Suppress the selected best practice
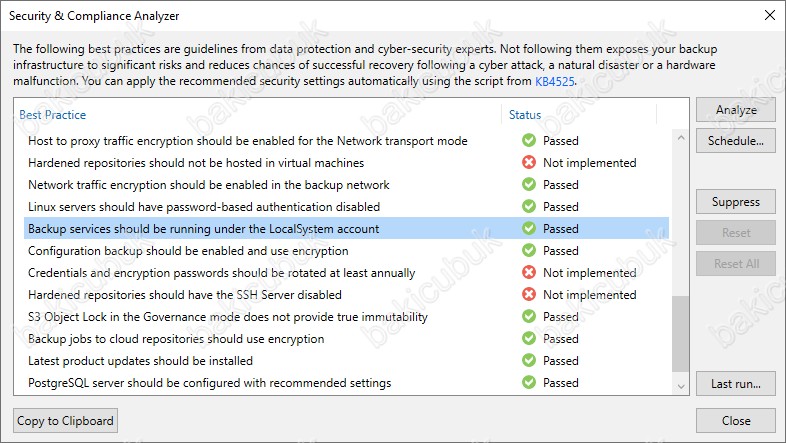 (736, 202)
